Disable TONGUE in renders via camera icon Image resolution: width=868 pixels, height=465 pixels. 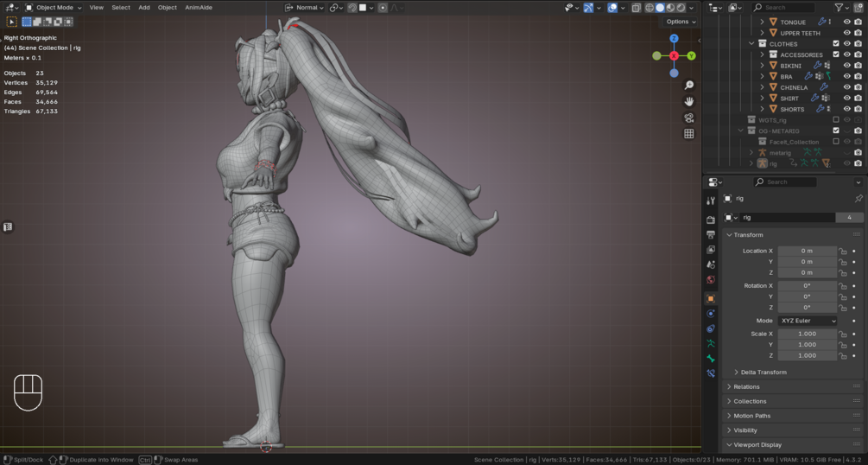(858, 22)
